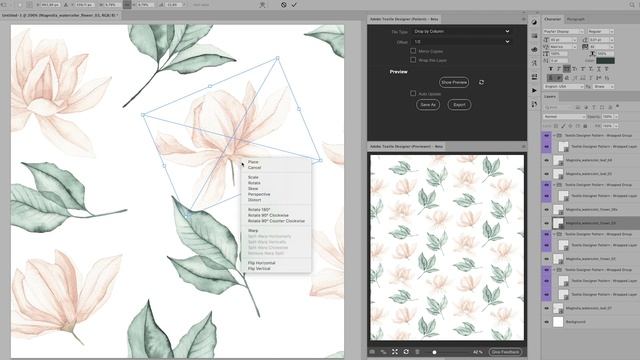Image resolution: width=640 pixels, height=360 pixels.
Task: Filter layers by type (T) icon
Action: [594, 107]
